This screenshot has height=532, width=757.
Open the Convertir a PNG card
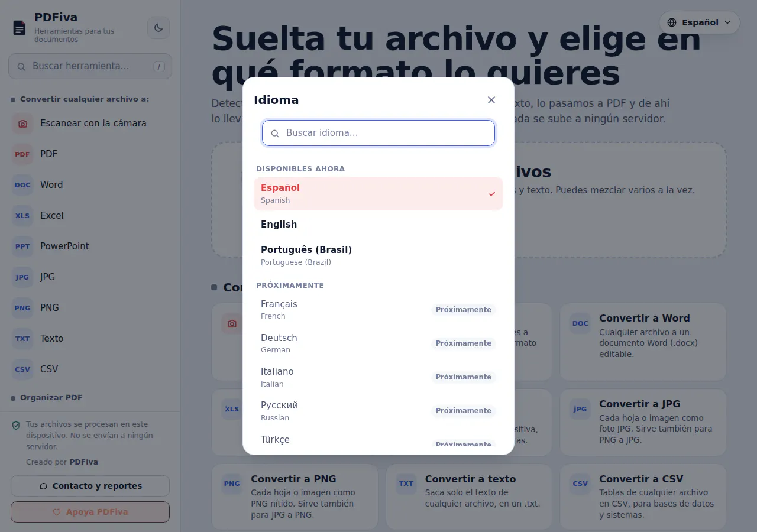(x=295, y=497)
